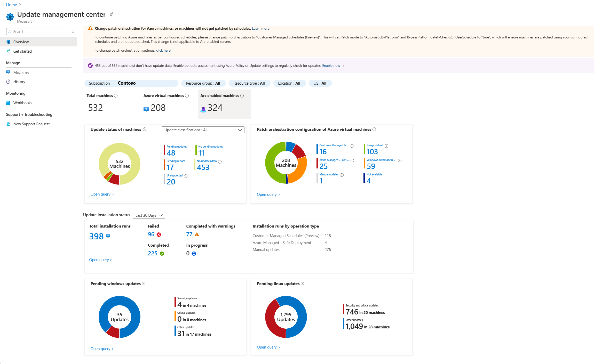
Task: Open Update classifications dropdown
Action: (203, 130)
